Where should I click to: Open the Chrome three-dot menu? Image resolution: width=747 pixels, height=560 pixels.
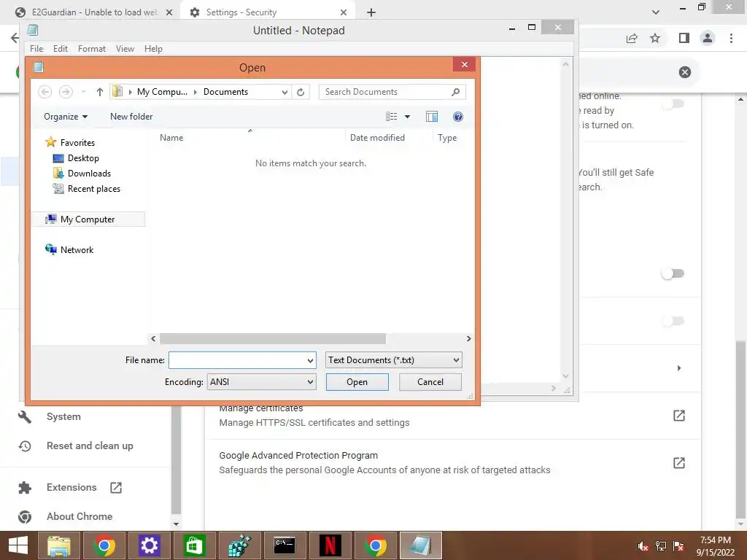pyautogui.click(x=731, y=38)
